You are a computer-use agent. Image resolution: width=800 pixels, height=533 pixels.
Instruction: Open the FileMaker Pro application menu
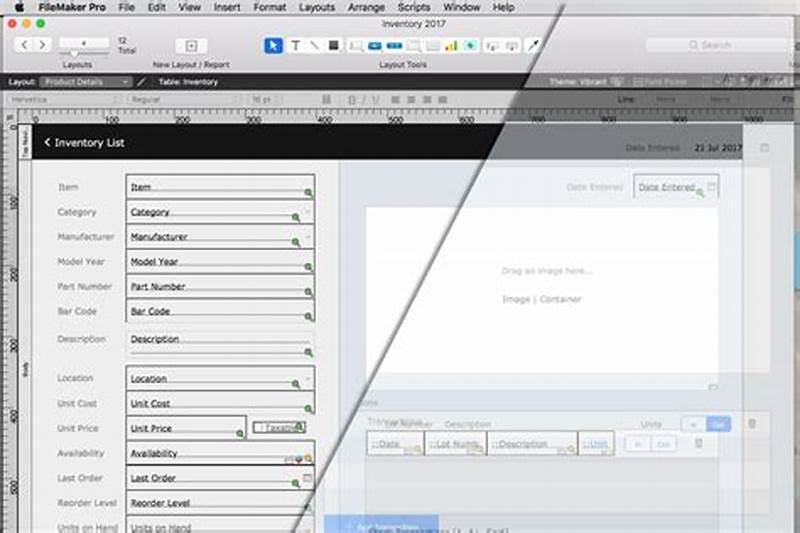click(72, 7)
